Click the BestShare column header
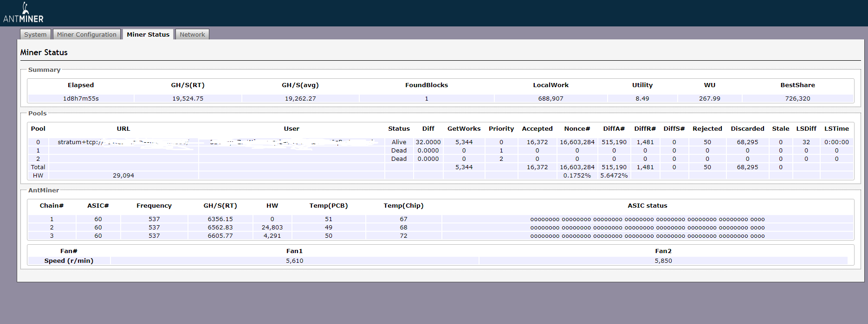Screen dimensions: 868x324 (797, 85)
